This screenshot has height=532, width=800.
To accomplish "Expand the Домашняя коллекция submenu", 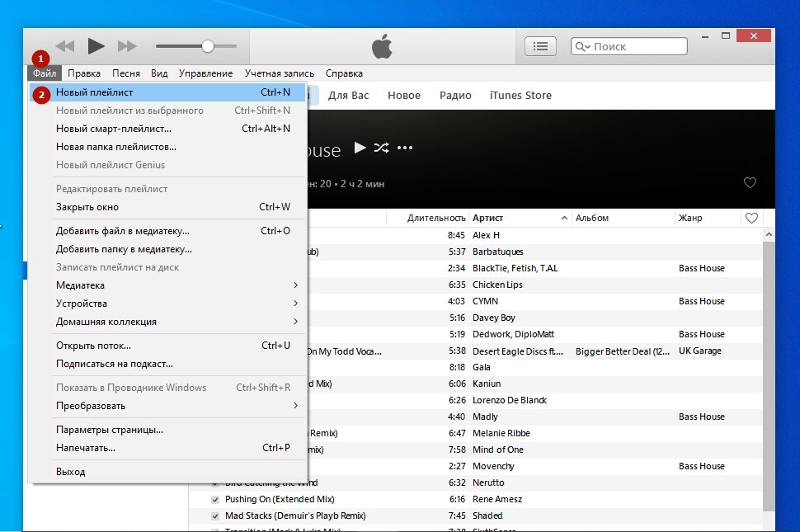I will (168, 322).
